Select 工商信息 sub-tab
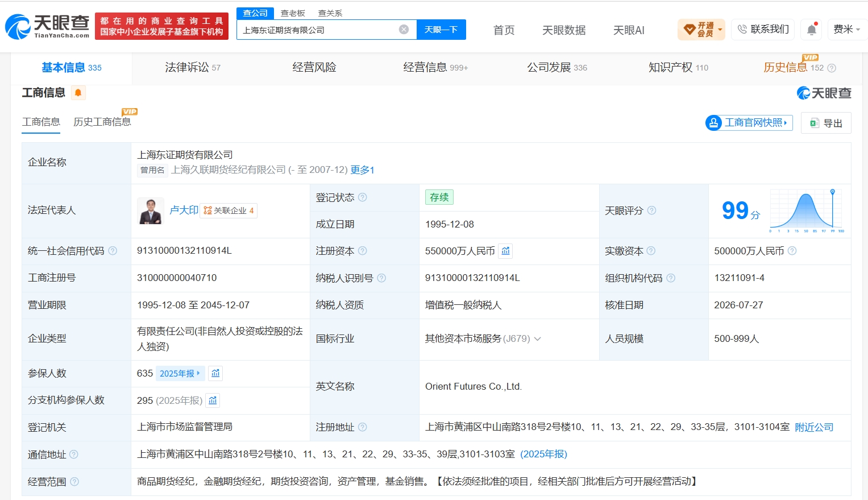This screenshot has height=500, width=868. tap(41, 122)
